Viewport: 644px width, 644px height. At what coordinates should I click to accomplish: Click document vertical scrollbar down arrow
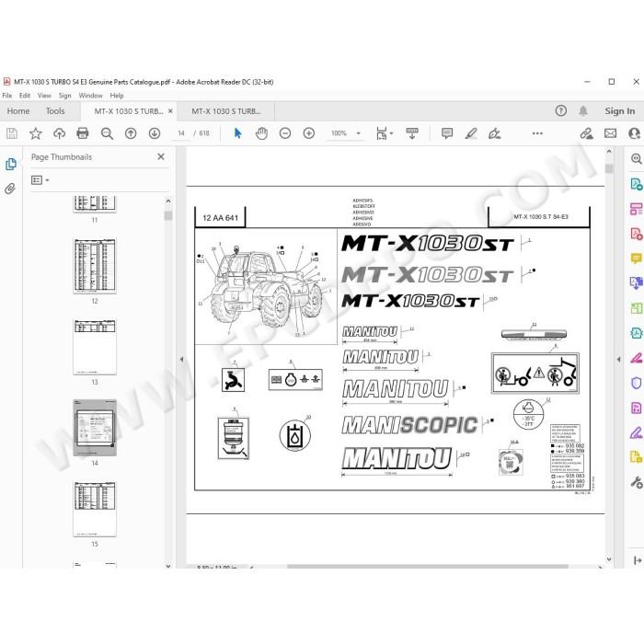[x=609, y=559]
